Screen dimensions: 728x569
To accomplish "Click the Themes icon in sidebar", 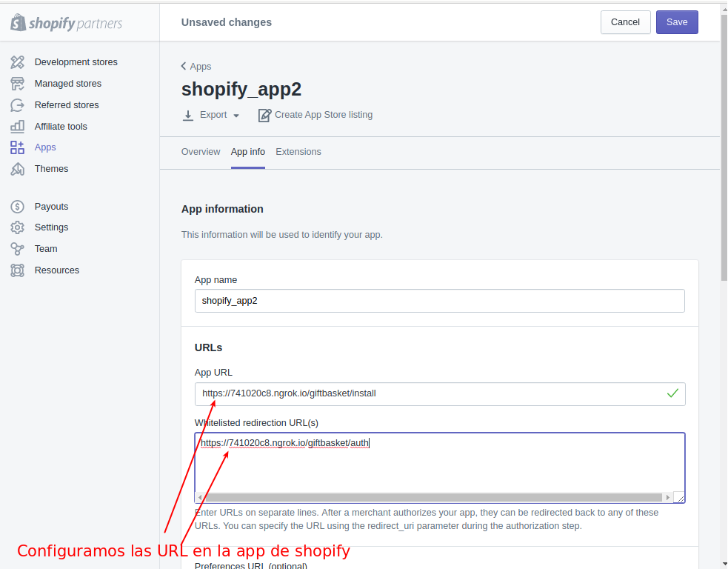I will (x=17, y=169).
